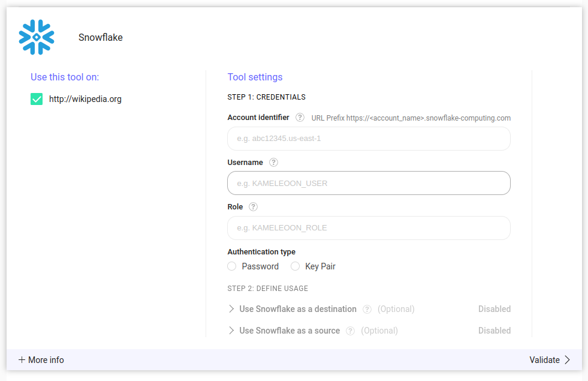The image size is (588, 381).
Task: Open the More info section
Action: click(x=46, y=360)
